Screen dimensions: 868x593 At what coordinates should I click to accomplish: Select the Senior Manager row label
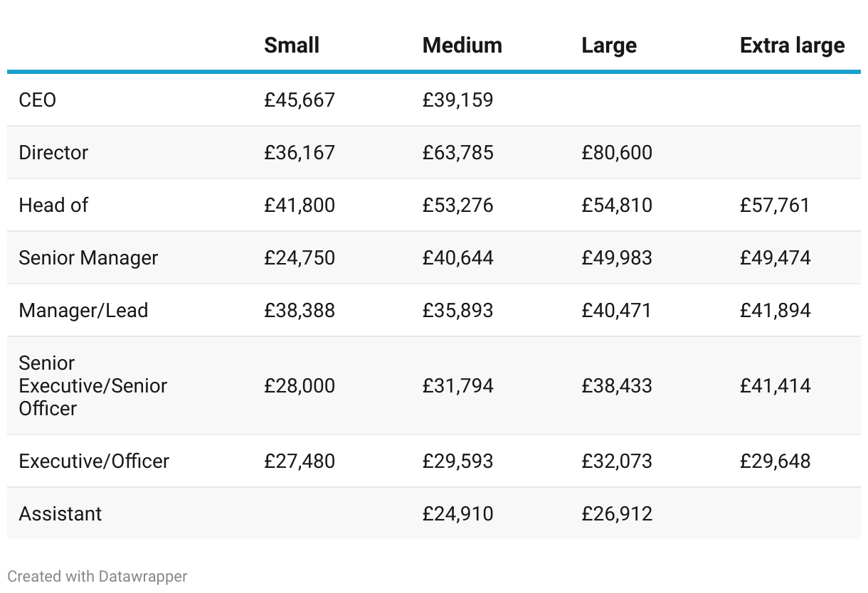tap(88, 257)
